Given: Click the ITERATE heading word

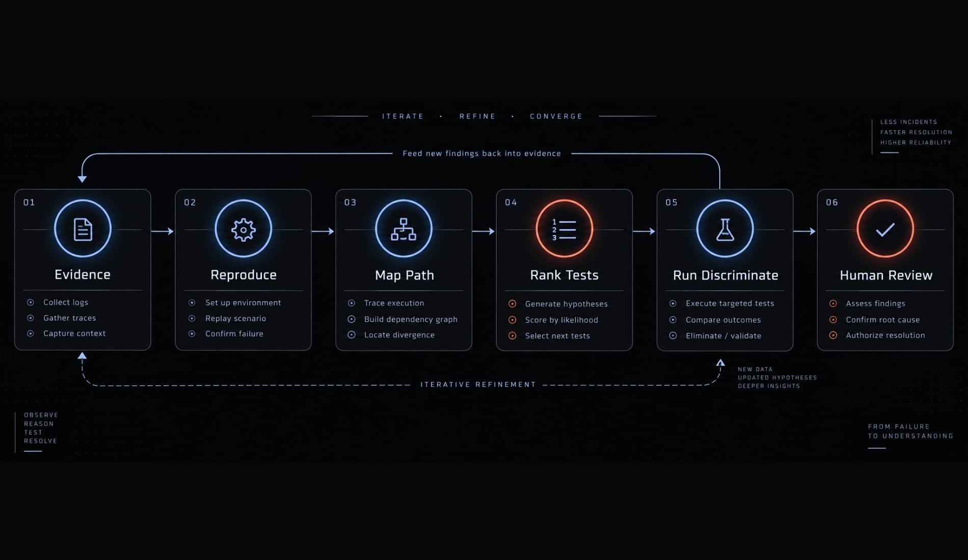Looking at the screenshot, I should 402,116.
